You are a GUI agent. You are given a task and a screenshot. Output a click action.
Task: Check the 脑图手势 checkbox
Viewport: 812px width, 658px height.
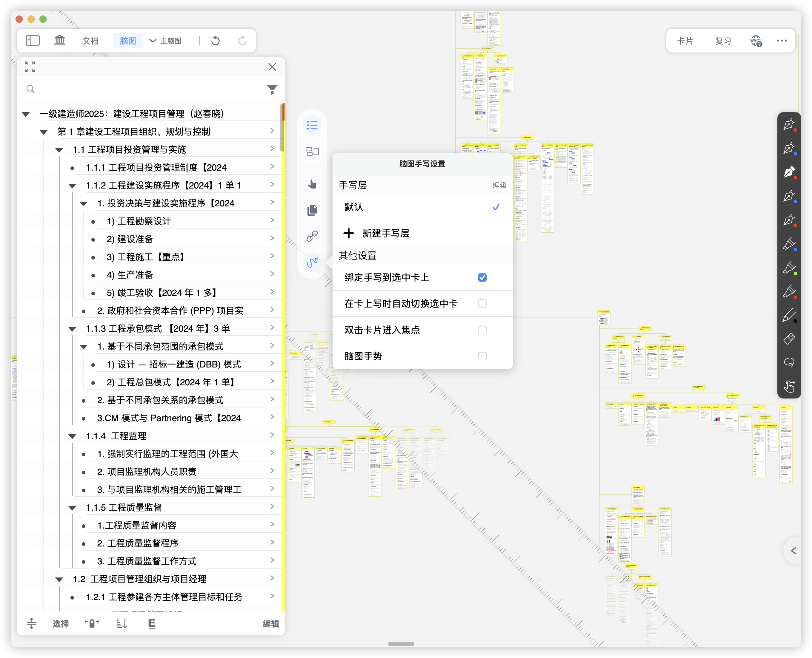click(x=482, y=356)
